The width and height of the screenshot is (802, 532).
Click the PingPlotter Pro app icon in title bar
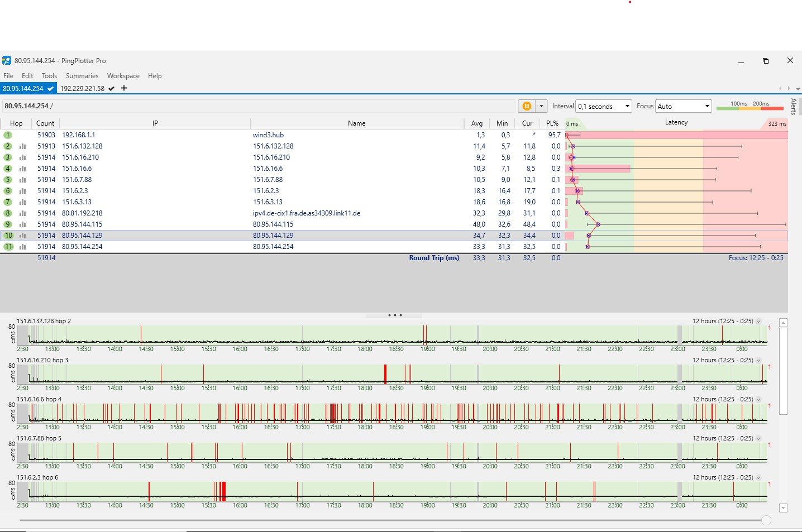click(7, 61)
